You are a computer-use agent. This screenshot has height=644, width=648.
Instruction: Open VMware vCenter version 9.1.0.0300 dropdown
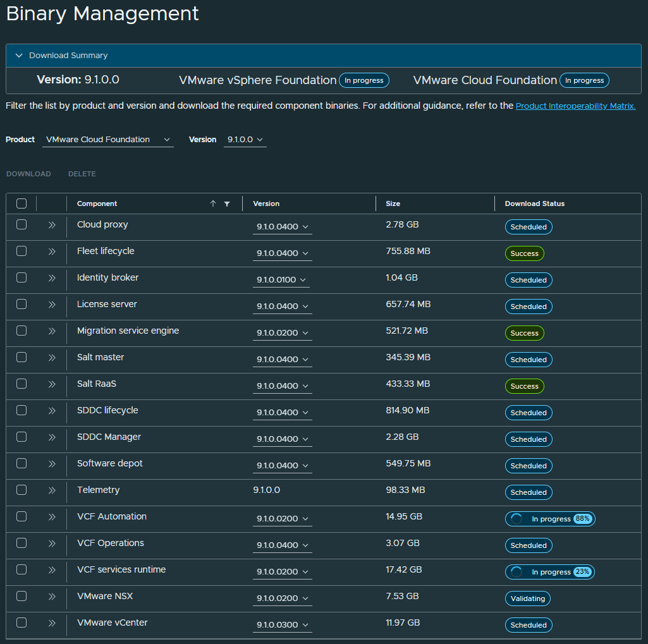(282, 624)
